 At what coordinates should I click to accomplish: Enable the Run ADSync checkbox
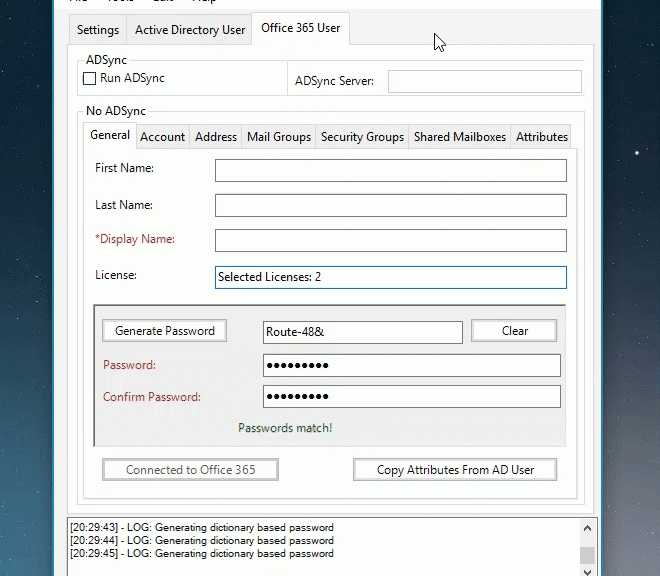[89, 78]
